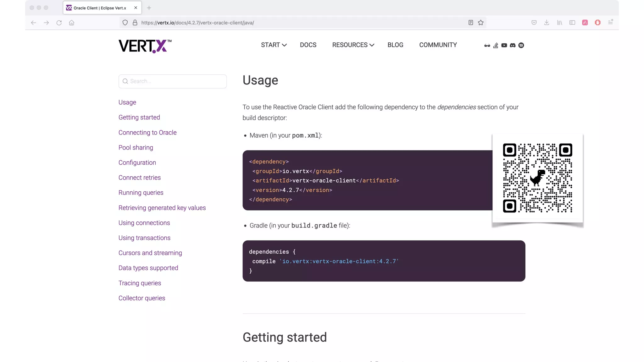Open Tracing queries section link
644x362 pixels.
coord(140,283)
